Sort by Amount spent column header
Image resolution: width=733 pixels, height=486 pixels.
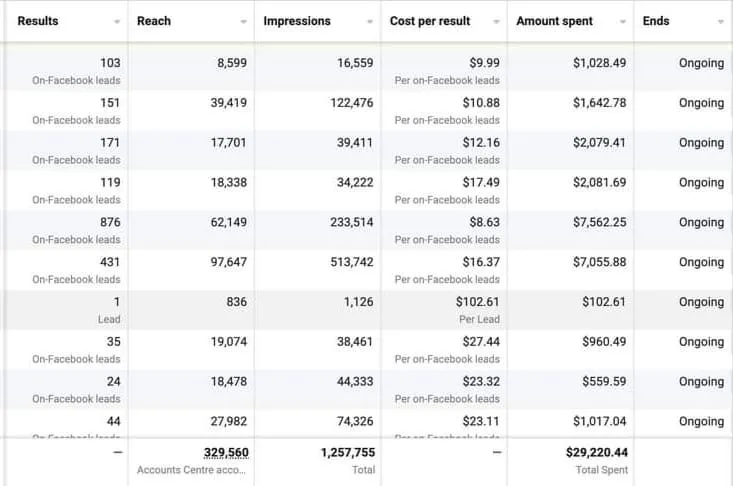(x=554, y=21)
